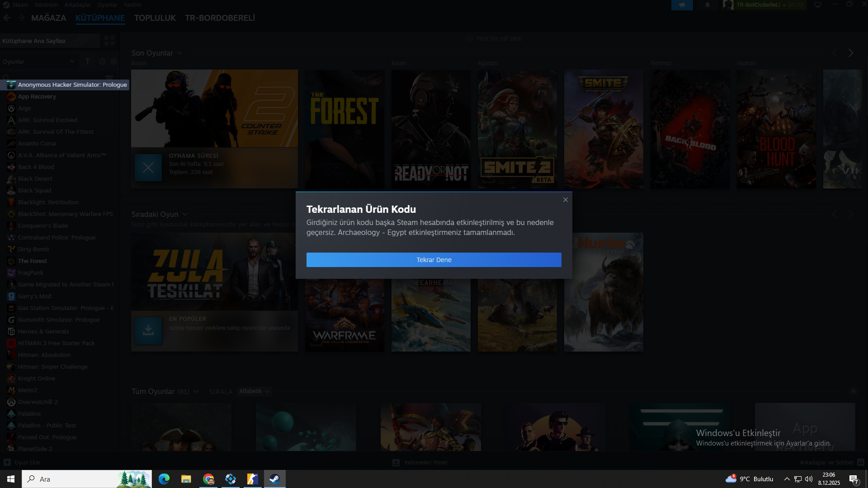This screenshot has width=868, height=488.
Task: Select App Recovery in the game list
Action: coord(37,96)
